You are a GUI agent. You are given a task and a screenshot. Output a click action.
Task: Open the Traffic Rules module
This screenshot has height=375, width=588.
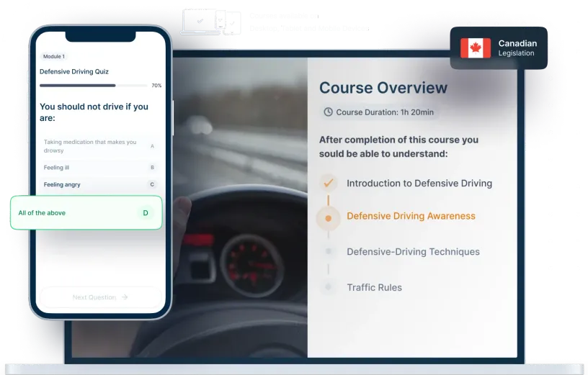tap(374, 287)
